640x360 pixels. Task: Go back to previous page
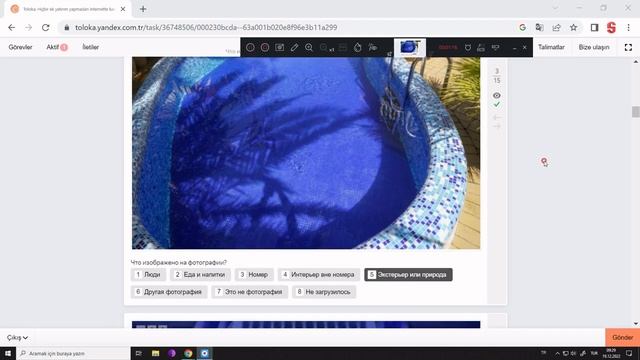pyautogui.click(x=11, y=27)
